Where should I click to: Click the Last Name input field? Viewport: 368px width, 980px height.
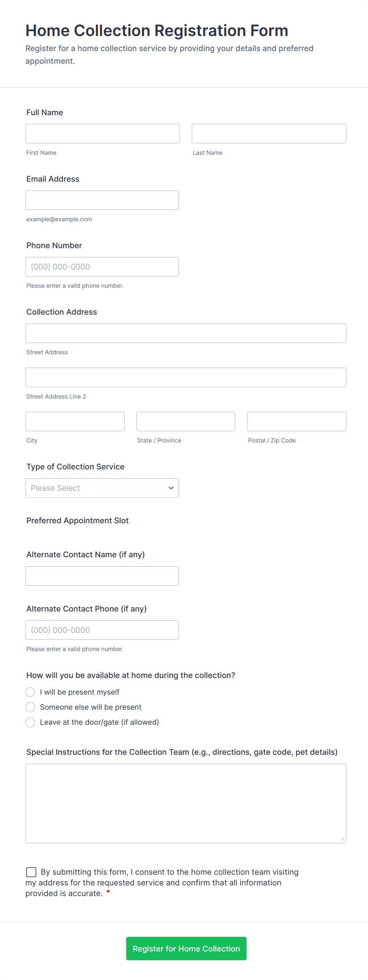(x=269, y=134)
